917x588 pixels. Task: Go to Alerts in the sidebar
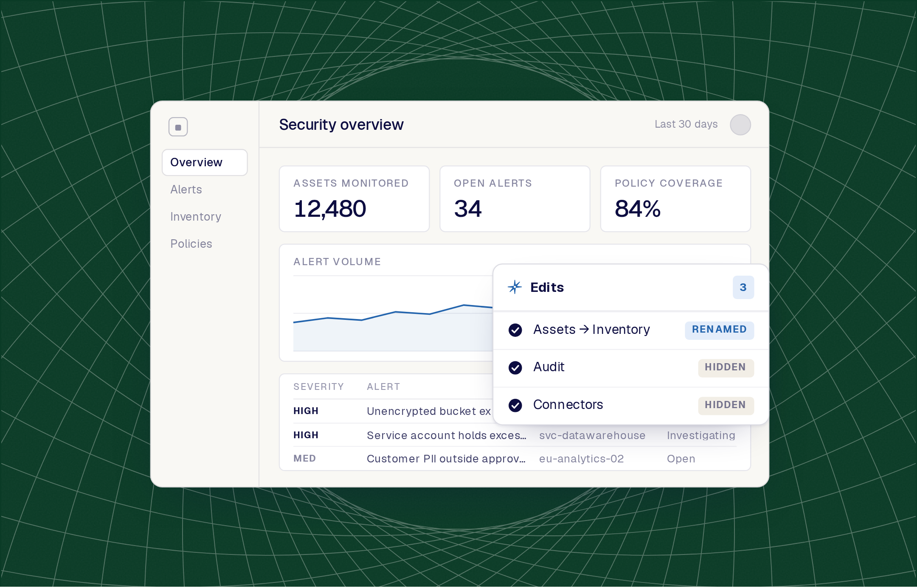coord(186,190)
